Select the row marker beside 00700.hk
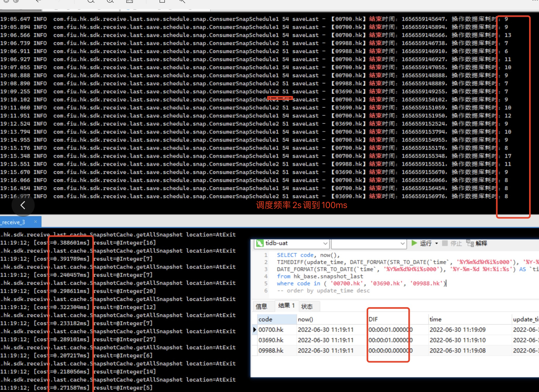 click(x=255, y=330)
